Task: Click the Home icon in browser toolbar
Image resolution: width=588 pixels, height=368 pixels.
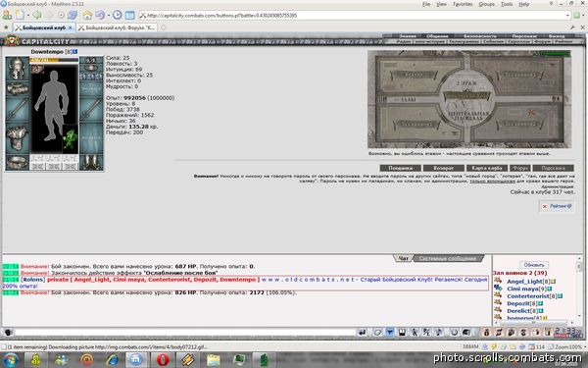Action: click(x=87, y=15)
